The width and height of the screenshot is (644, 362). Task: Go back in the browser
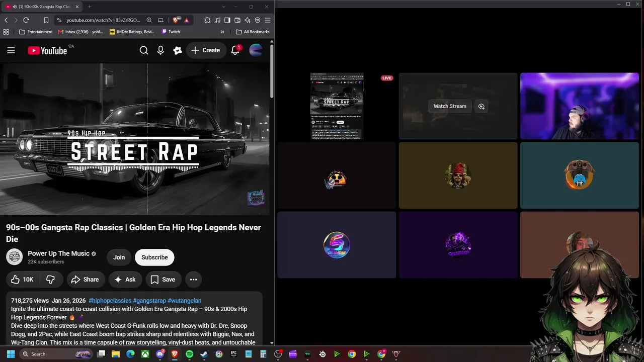(x=6, y=20)
